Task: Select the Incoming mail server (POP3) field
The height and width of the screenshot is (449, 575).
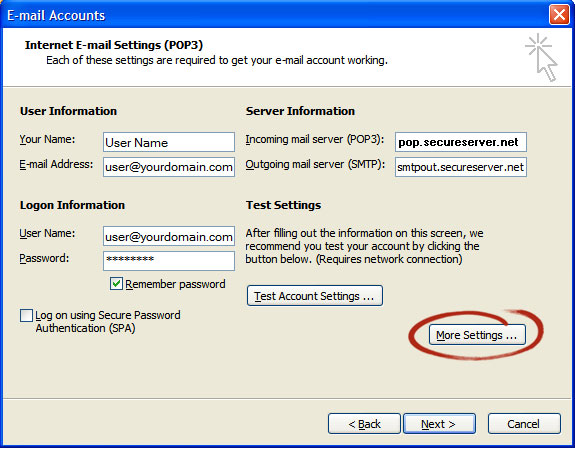Action: 461,142
